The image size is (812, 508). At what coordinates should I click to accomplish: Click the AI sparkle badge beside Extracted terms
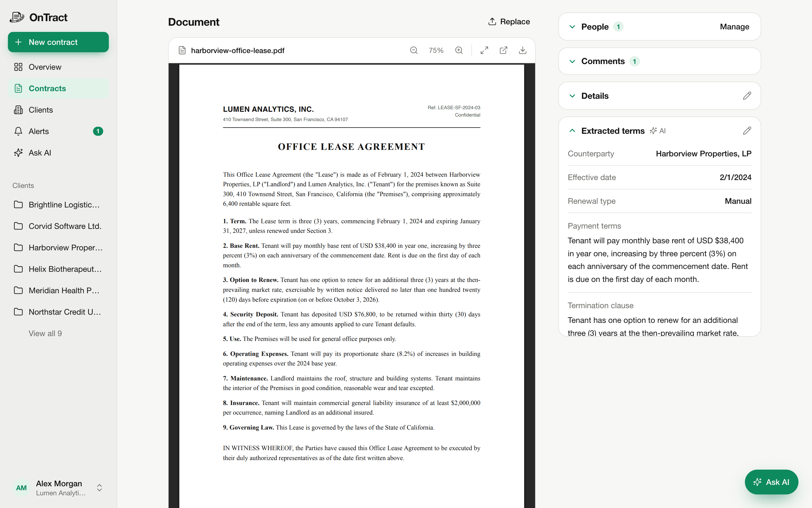point(657,131)
